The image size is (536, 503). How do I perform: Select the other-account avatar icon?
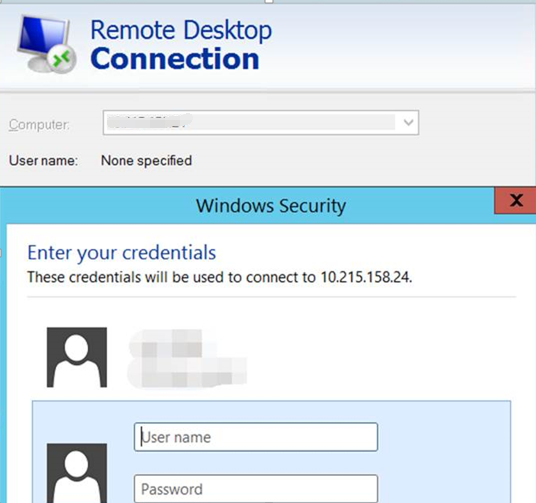[x=77, y=473]
